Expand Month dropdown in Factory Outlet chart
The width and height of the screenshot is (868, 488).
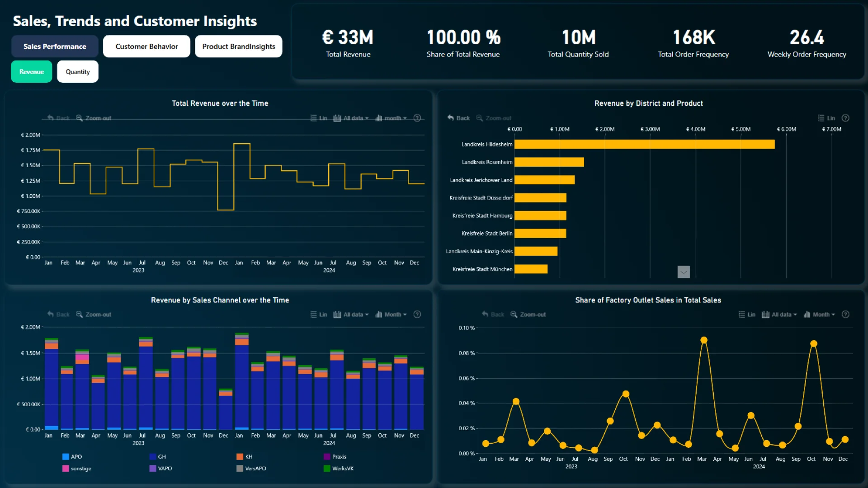[820, 314]
